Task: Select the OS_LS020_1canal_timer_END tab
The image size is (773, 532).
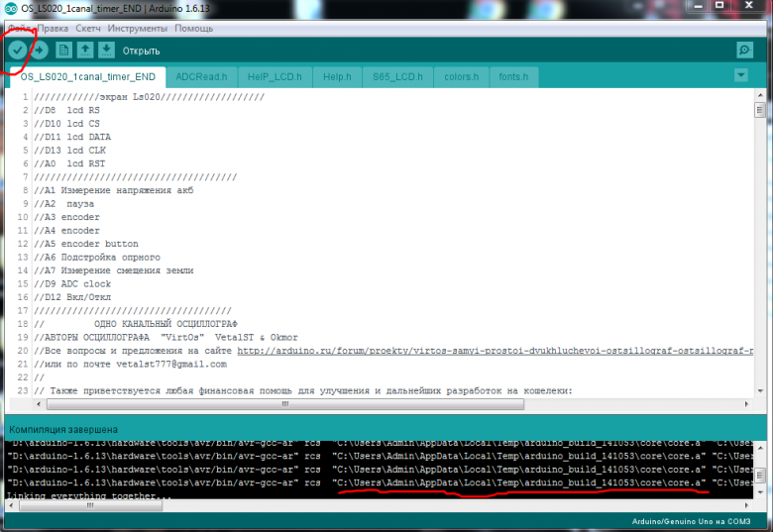Action: coord(88,77)
